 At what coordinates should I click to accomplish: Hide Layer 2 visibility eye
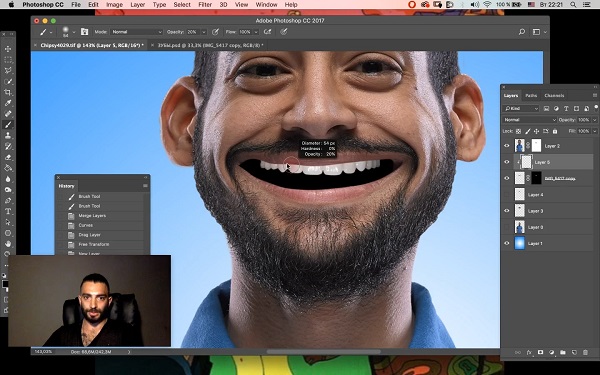point(507,146)
